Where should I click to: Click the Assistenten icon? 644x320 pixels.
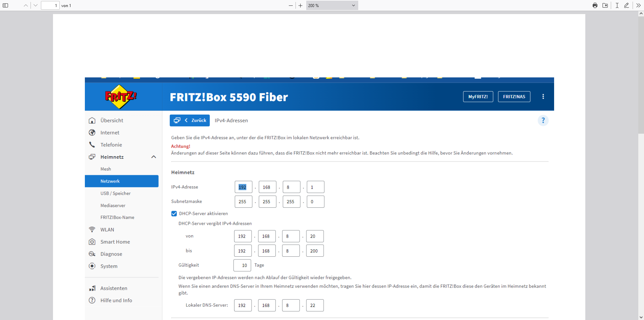point(92,288)
